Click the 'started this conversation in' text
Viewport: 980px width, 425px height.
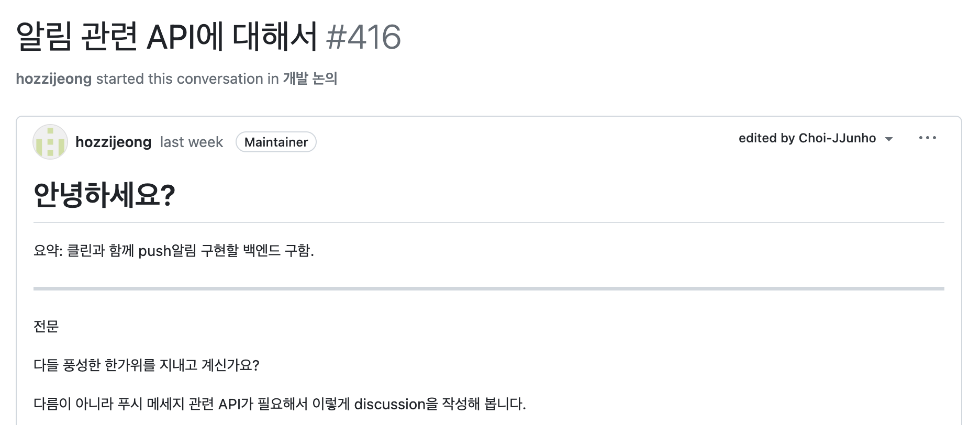click(187, 79)
